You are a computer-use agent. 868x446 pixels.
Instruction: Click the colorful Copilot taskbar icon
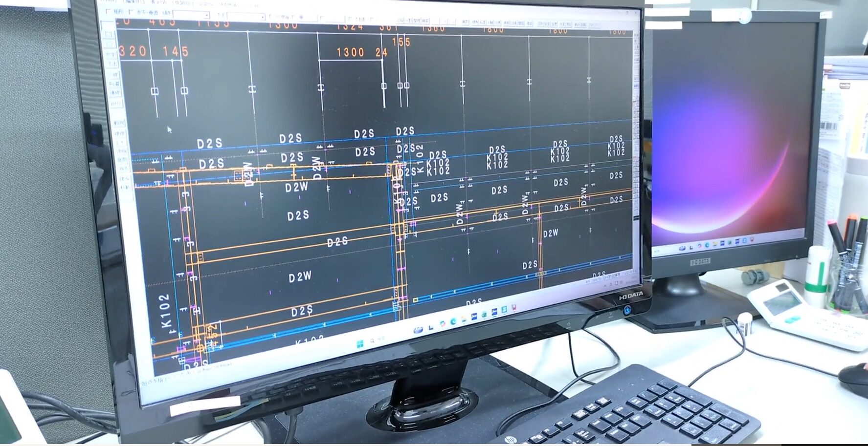click(x=443, y=324)
